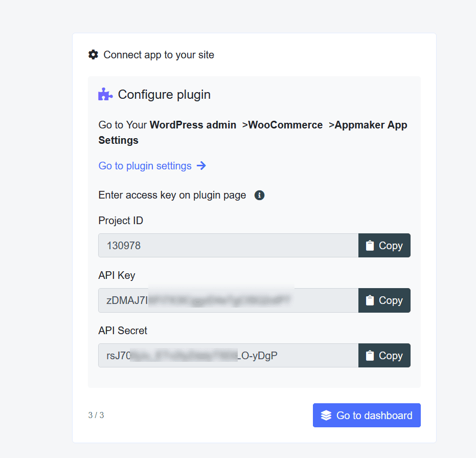Click the purple puzzle piece plugin icon
Image resolution: width=476 pixels, height=458 pixels.
(x=105, y=95)
